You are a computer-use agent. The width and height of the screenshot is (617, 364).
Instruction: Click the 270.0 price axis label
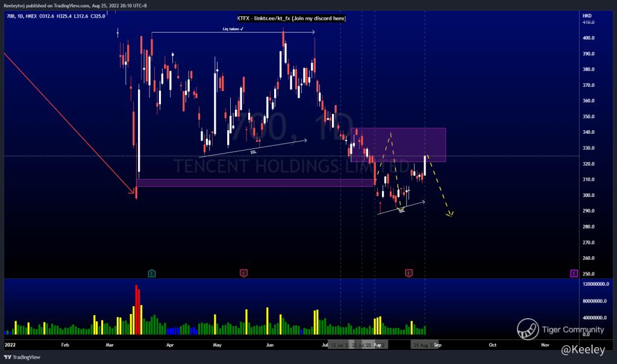589,242
